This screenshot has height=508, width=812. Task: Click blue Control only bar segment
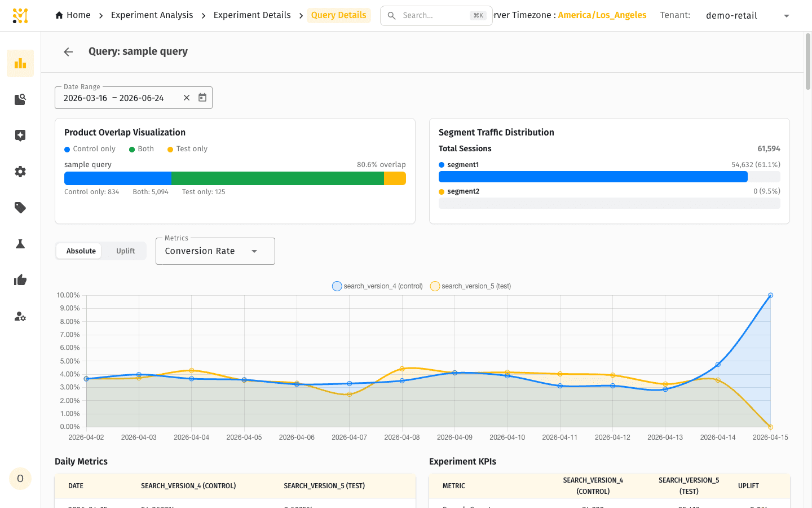click(x=118, y=178)
